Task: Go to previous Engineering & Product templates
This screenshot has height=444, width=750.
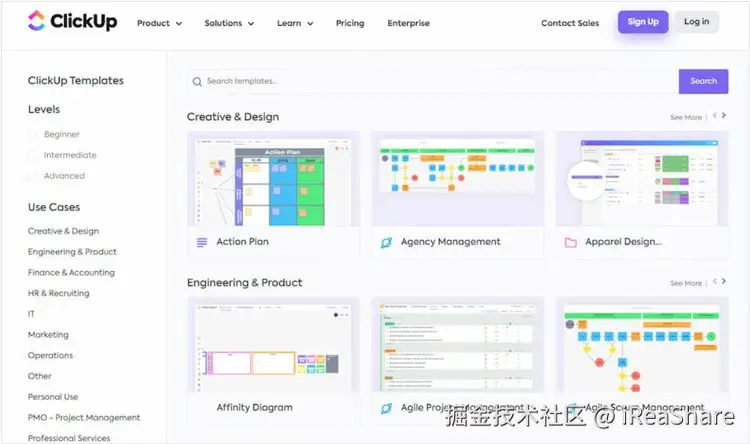Action: 715,281
